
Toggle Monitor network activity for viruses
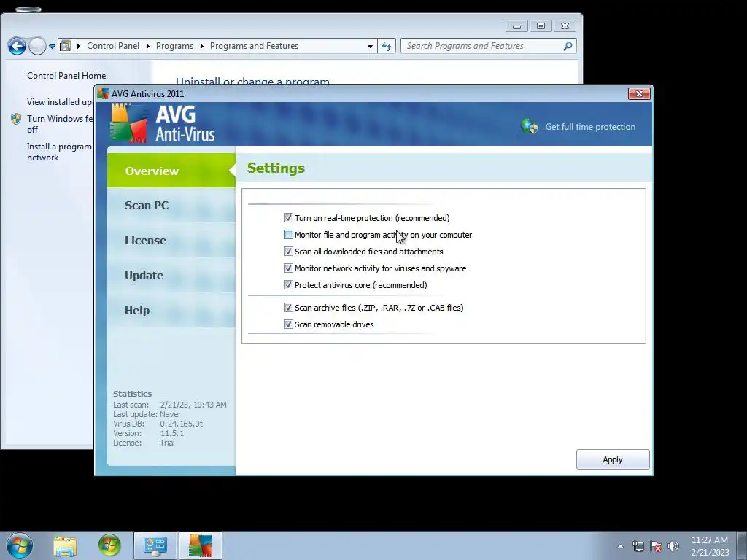[288, 268]
